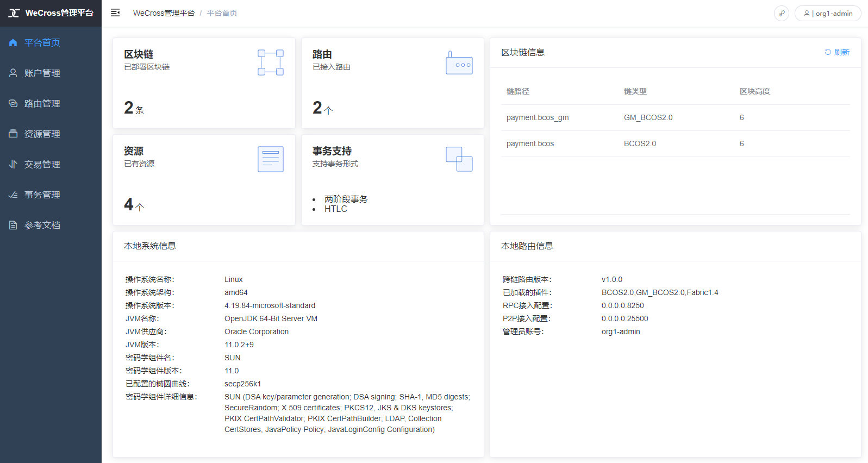Click the WeCross logo icon

(x=14, y=13)
